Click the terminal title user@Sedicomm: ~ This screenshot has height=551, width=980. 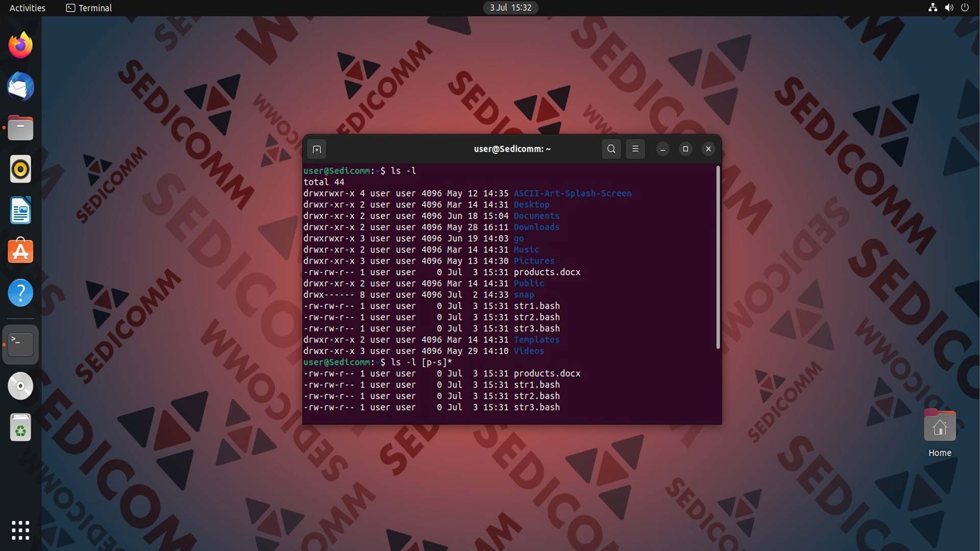click(512, 149)
